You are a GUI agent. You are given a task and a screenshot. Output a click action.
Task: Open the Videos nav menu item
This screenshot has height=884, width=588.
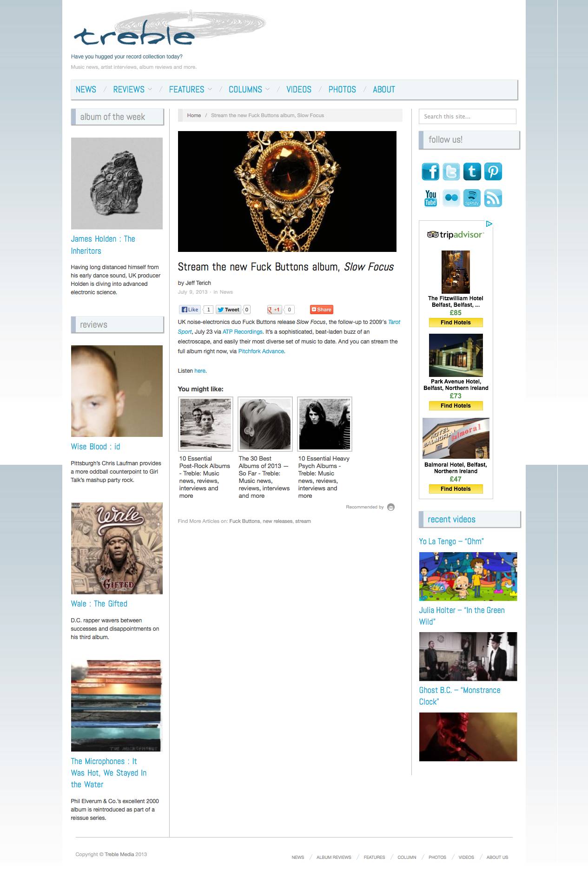coord(299,89)
